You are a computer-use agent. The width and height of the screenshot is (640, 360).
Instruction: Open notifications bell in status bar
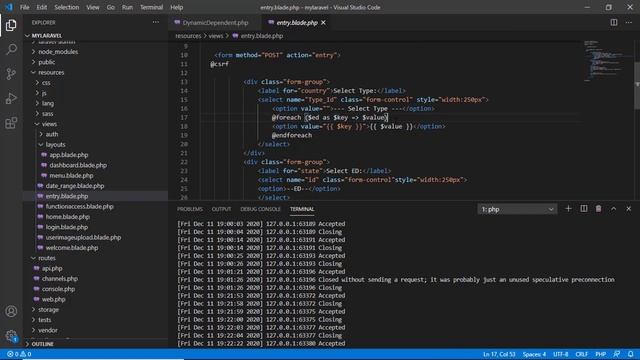pyautogui.click(x=631, y=354)
